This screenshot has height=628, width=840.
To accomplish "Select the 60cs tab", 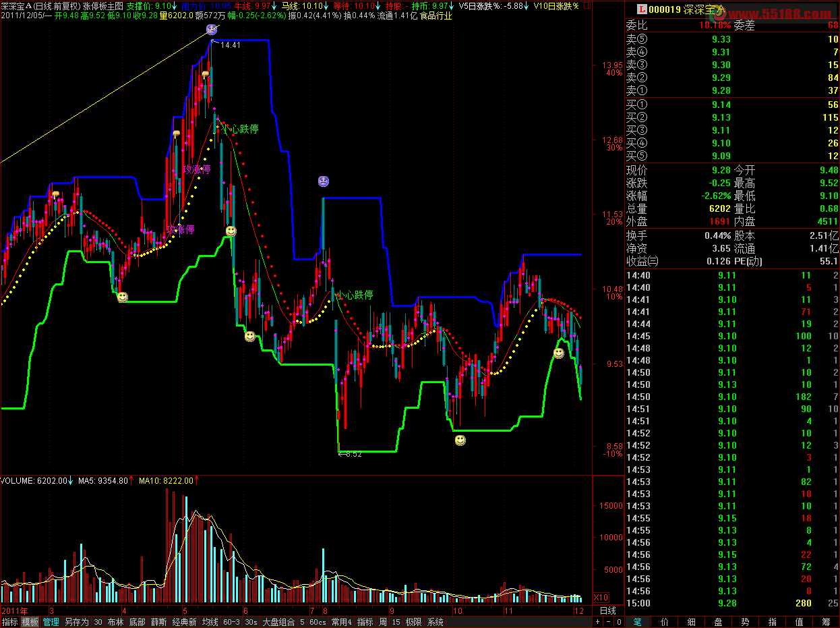I will tap(318, 622).
